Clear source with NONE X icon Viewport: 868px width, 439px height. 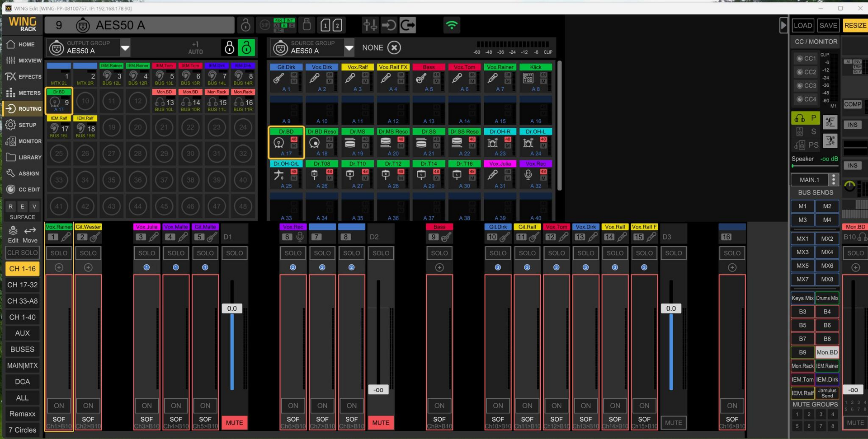point(394,47)
